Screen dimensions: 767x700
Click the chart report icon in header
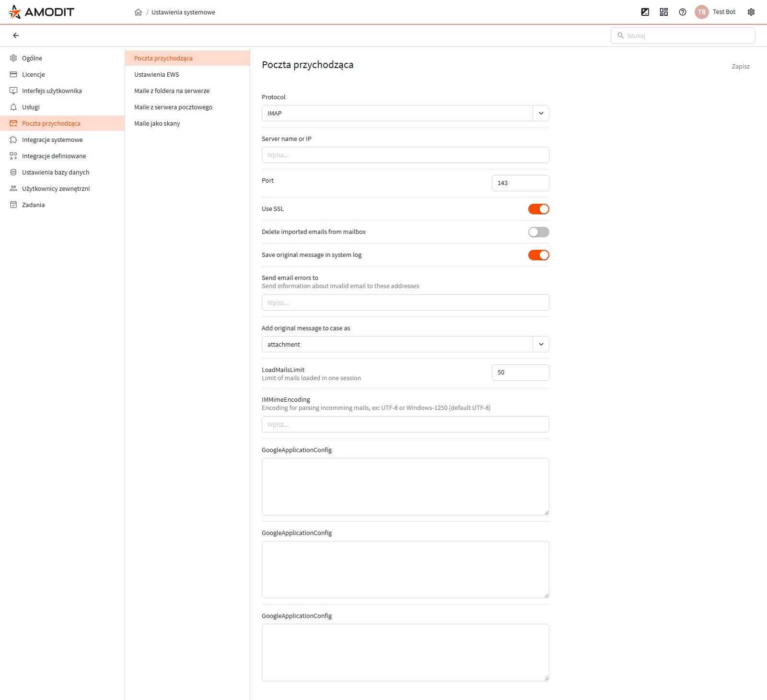tap(645, 12)
